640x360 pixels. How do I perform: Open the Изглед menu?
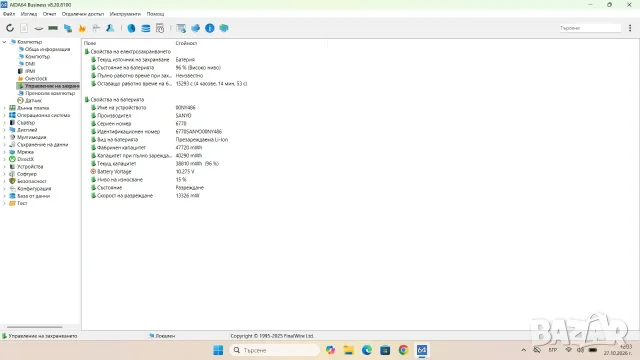[29, 14]
